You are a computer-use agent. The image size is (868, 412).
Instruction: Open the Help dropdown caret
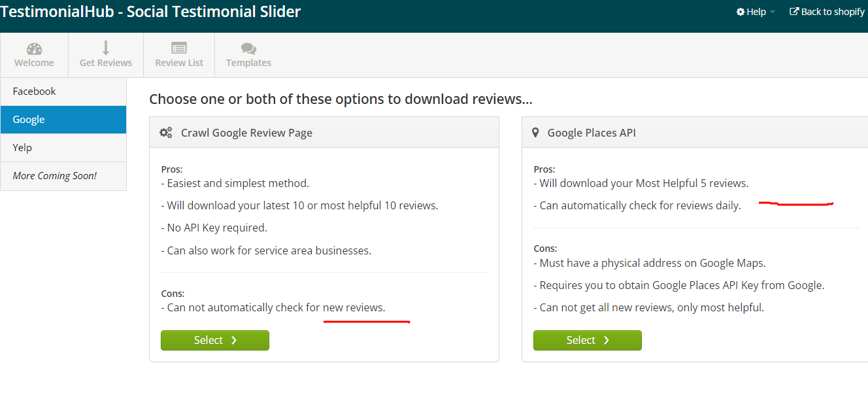coord(773,12)
